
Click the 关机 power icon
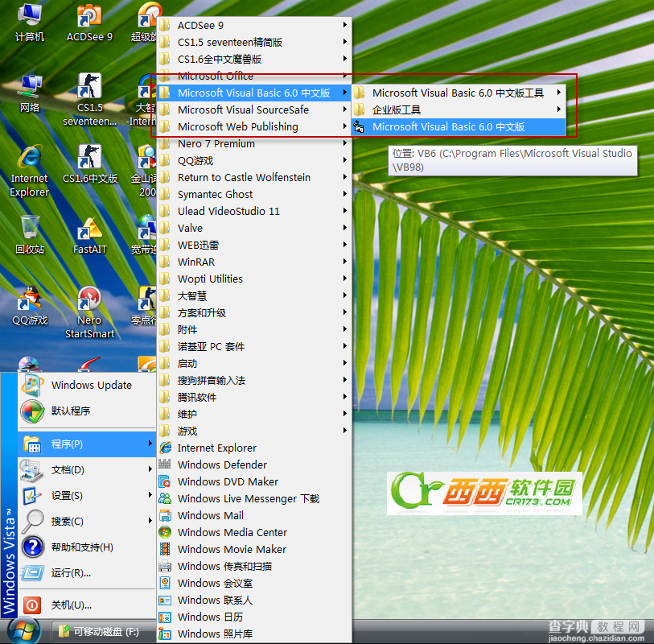(x=32, y=605)
